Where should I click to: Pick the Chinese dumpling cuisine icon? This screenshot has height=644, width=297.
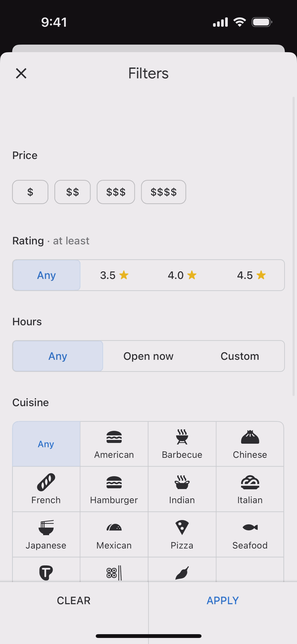click(x=250, y=437)
